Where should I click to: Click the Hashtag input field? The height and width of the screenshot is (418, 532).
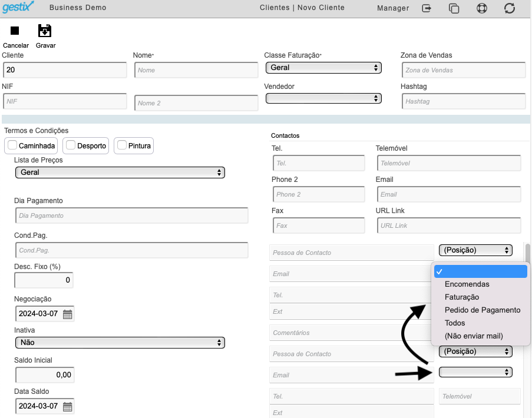(x=464, y=101)
